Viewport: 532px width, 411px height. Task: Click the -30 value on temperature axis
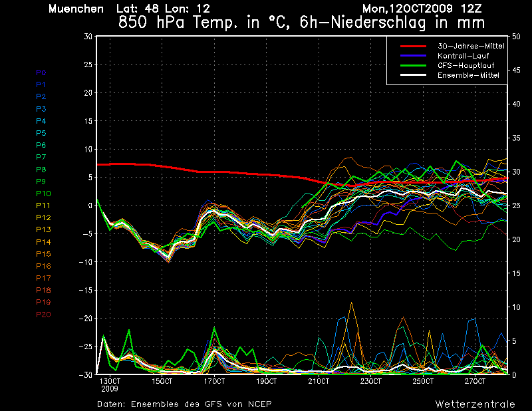(x=86, y=374)
